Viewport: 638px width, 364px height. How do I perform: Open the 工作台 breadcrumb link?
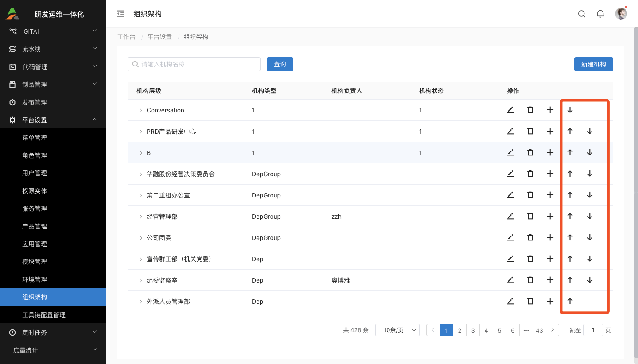(x=126, y=37)
